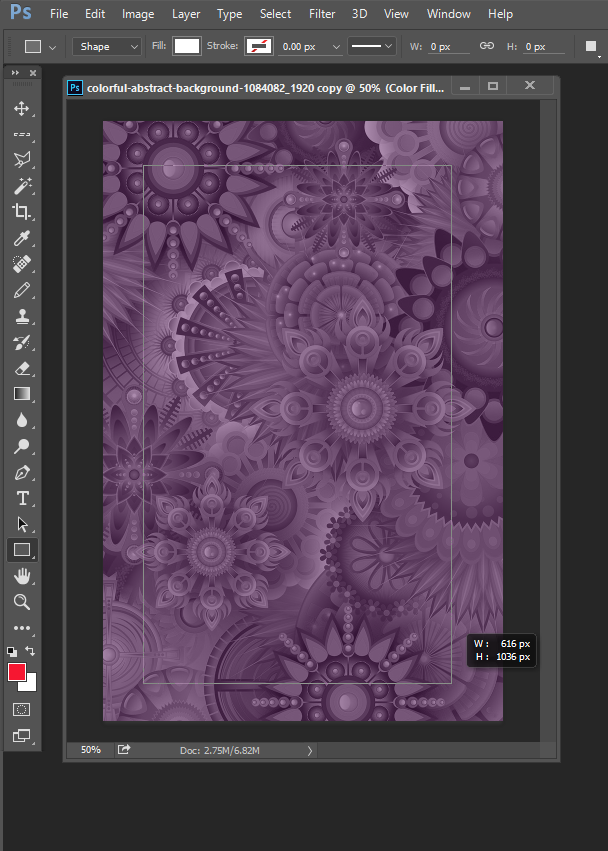Select the Pen tool
This screenshot has width=608, height=851.
click(x=22, y=472)
